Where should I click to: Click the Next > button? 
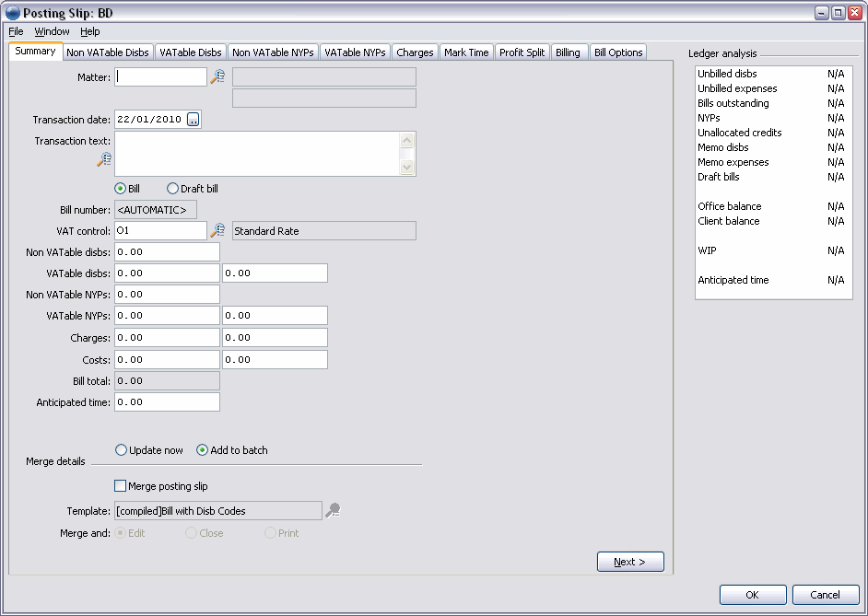tap(630, 562)
